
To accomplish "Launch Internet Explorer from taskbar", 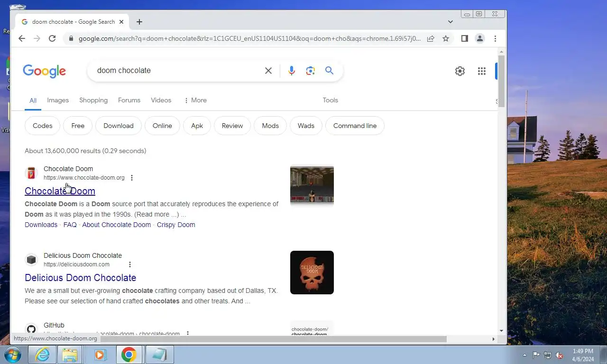I will 42,355.
